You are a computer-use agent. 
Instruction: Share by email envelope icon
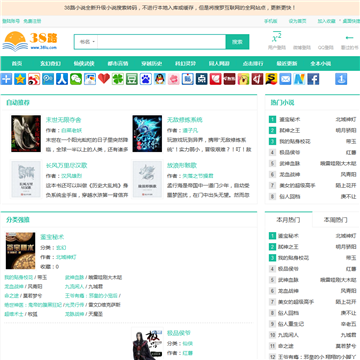click(x=285, y=79)
